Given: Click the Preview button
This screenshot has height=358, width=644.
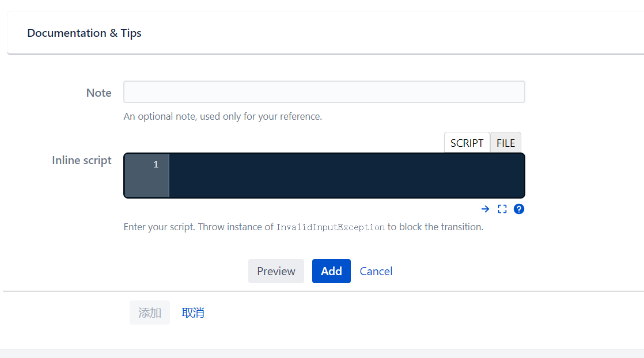Looking at the screenshot, I should (276, 271).
